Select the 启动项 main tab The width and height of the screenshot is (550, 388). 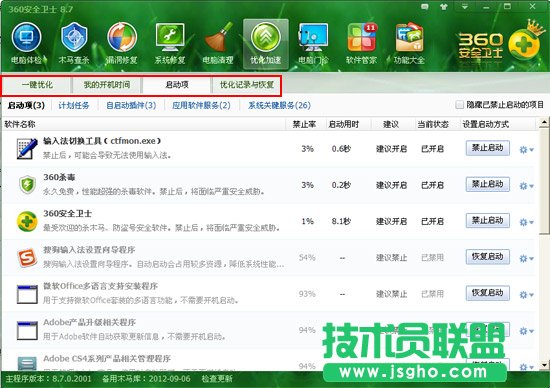pos(177,85)
